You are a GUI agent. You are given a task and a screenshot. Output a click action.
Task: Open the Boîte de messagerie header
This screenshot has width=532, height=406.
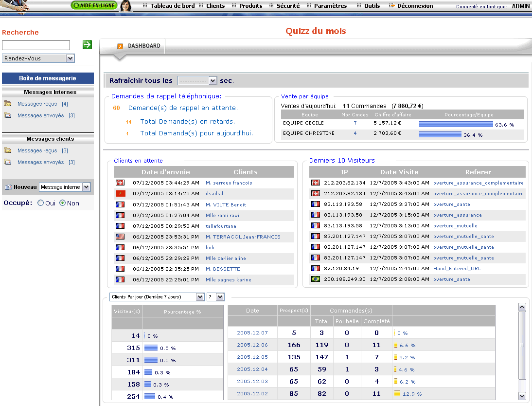coord(48,78)
